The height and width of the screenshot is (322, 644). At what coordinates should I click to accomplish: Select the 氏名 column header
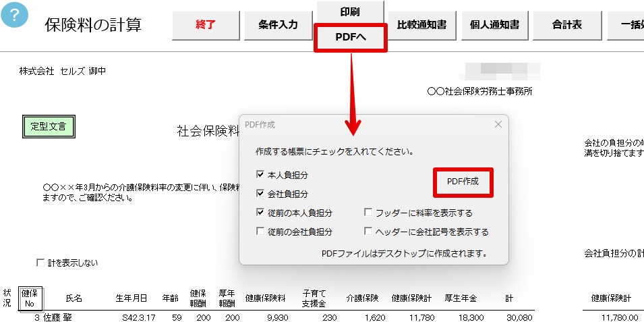point(74,298)
